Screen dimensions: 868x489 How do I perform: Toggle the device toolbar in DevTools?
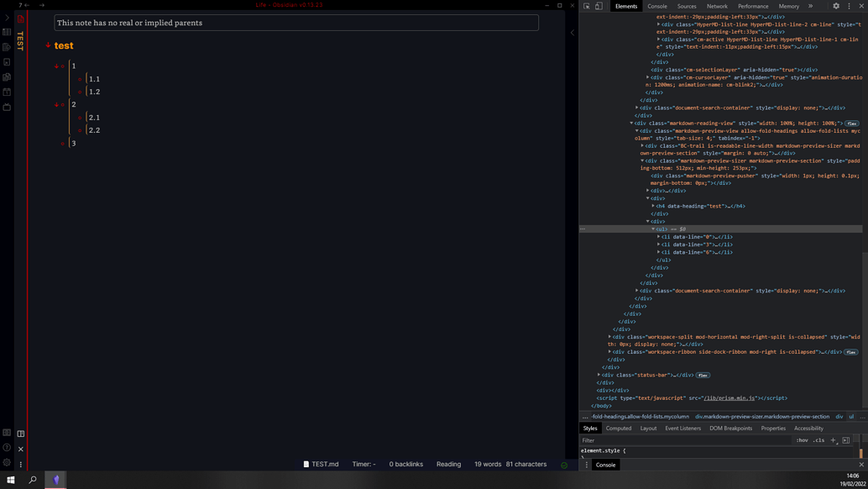(x=599, y=6)
